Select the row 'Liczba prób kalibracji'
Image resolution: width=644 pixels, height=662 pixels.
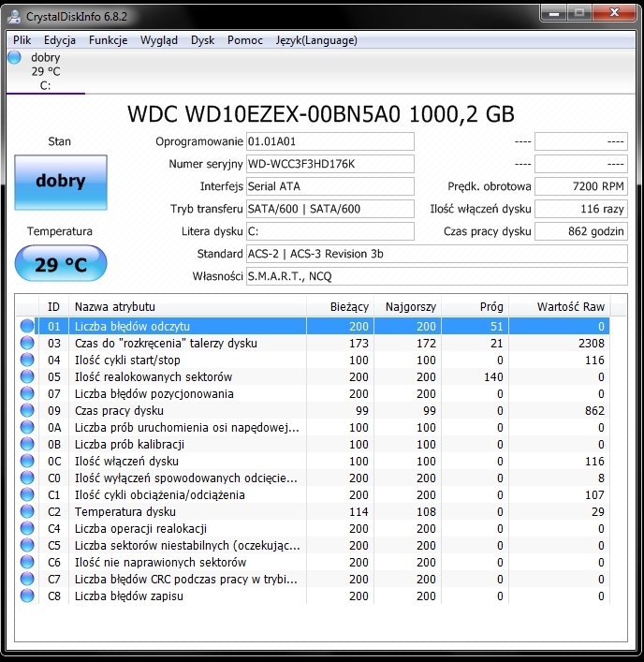pyautogui.click(x=313, y=444)
